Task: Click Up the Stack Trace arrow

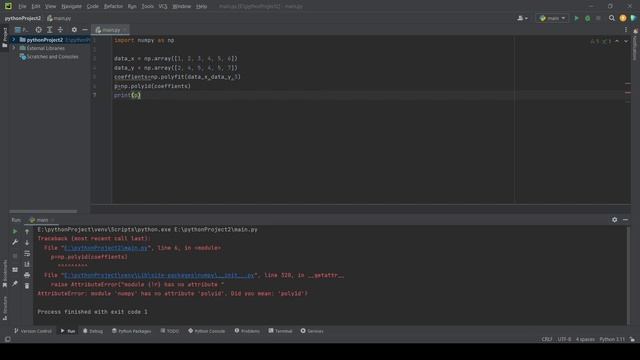Action: (27, 232)
